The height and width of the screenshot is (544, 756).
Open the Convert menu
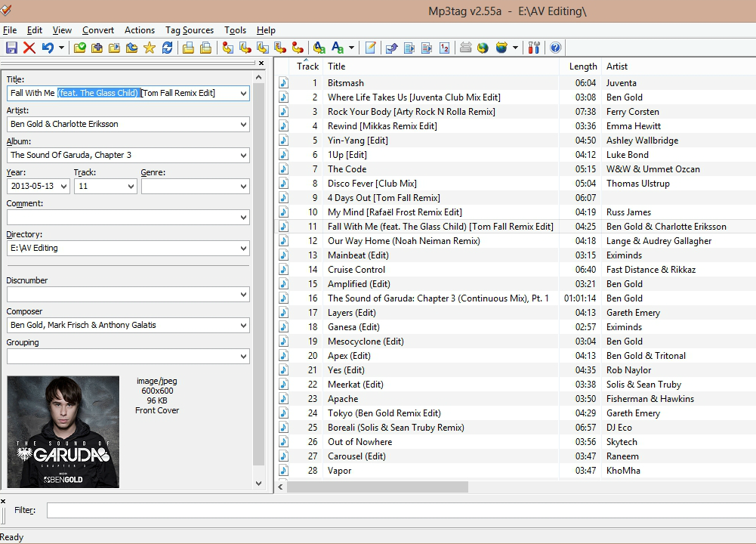pyautogui.click(x=98, y=30)
